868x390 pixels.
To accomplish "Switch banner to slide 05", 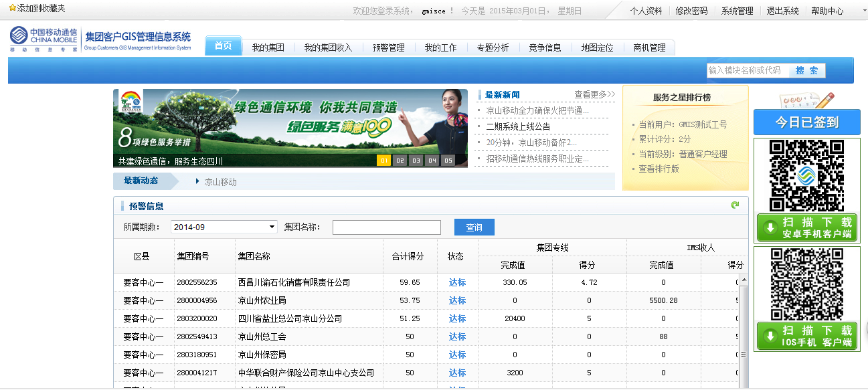I will click(448, 161).
